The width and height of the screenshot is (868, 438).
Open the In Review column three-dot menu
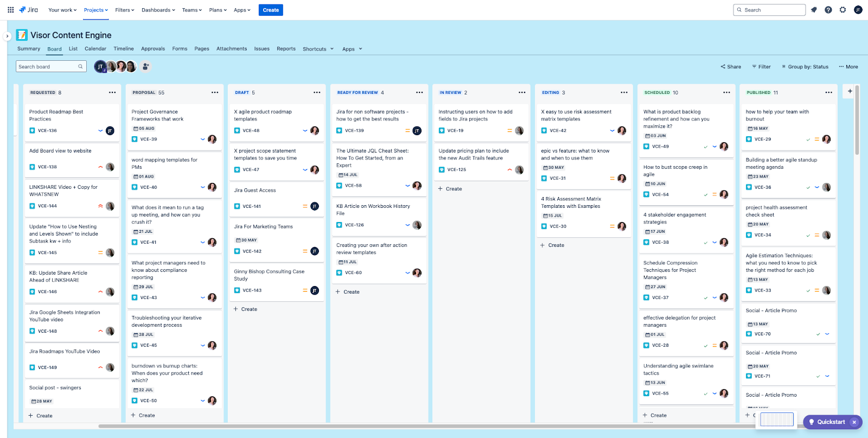(x=522, y=92)
